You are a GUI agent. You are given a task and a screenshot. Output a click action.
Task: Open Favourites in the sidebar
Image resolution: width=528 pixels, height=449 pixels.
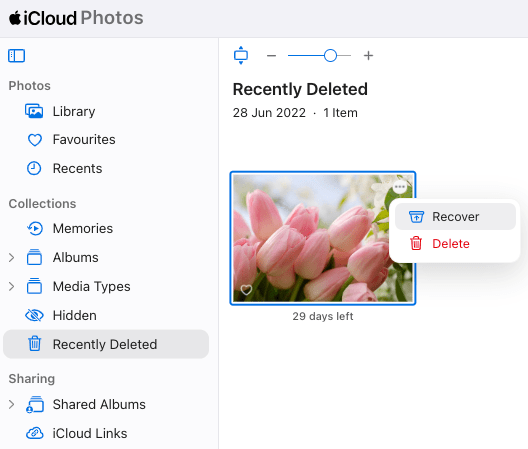click(x=106, y=140)
